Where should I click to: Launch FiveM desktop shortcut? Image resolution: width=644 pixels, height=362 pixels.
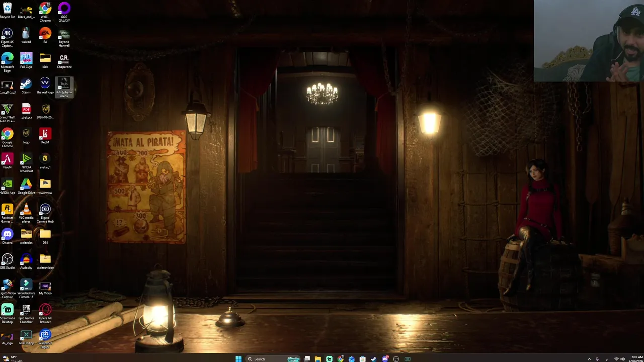pyautogui.click(x=7, y=161)
